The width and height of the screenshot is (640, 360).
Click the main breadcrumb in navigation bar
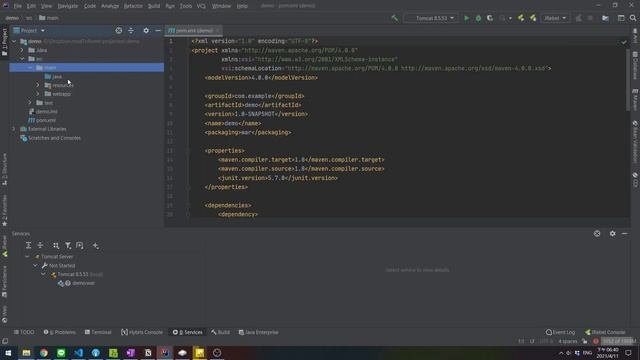click(49, 18)
